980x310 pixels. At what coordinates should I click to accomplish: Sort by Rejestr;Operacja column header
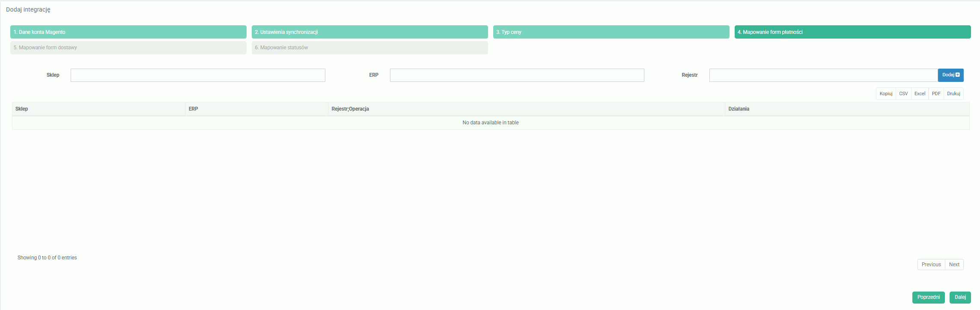pos(526,109)
